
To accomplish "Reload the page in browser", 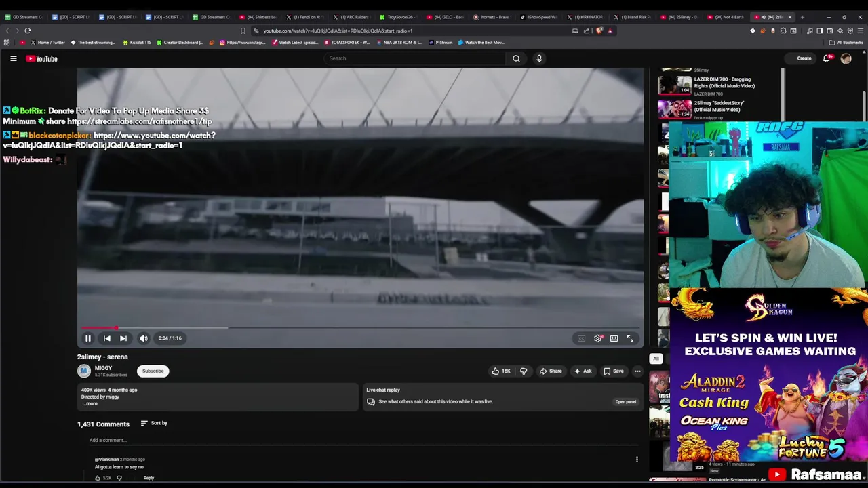I will 28,30.
